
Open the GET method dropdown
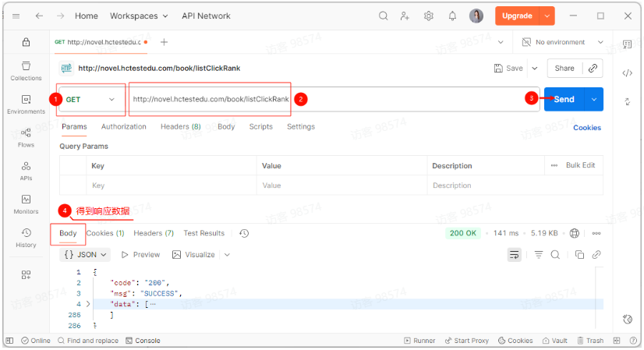[x=90, y=100]
